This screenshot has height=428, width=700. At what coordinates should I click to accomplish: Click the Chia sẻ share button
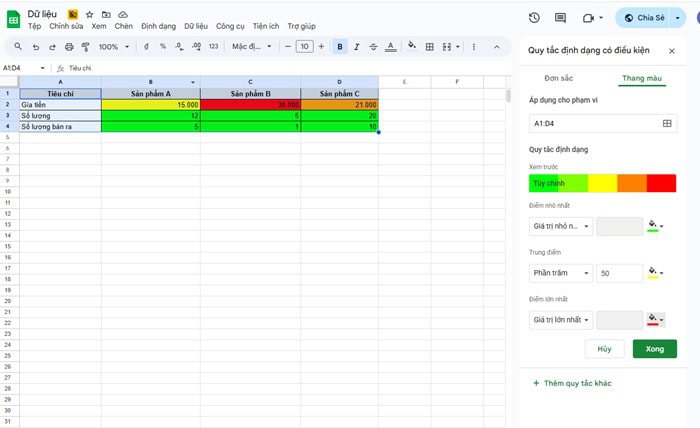[x=643, y=18]
